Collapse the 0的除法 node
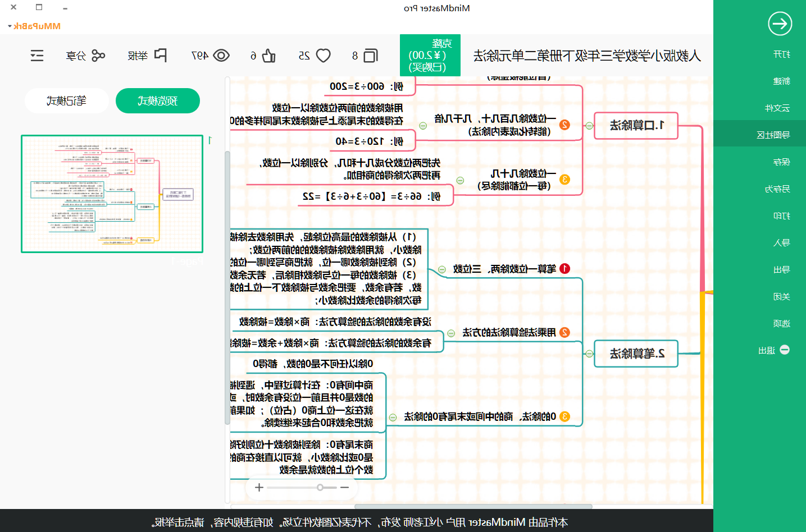 pos(393,418)
